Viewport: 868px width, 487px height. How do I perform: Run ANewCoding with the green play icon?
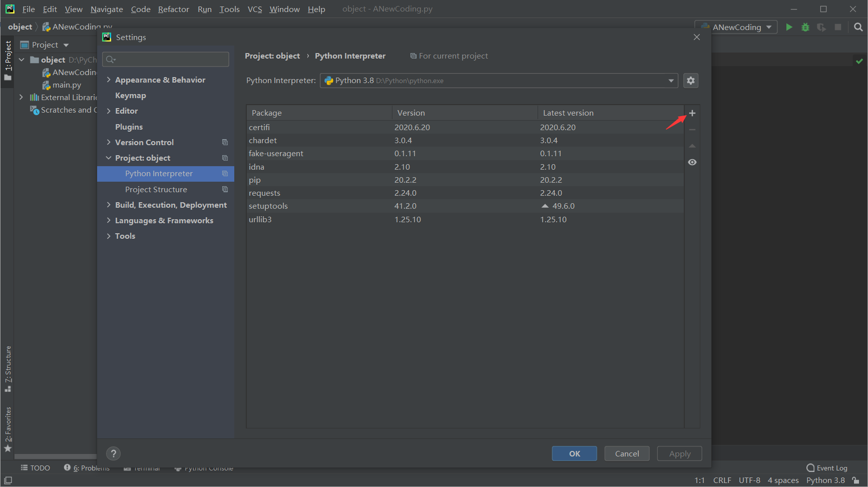pyautogui.click(x=789, y=27)
